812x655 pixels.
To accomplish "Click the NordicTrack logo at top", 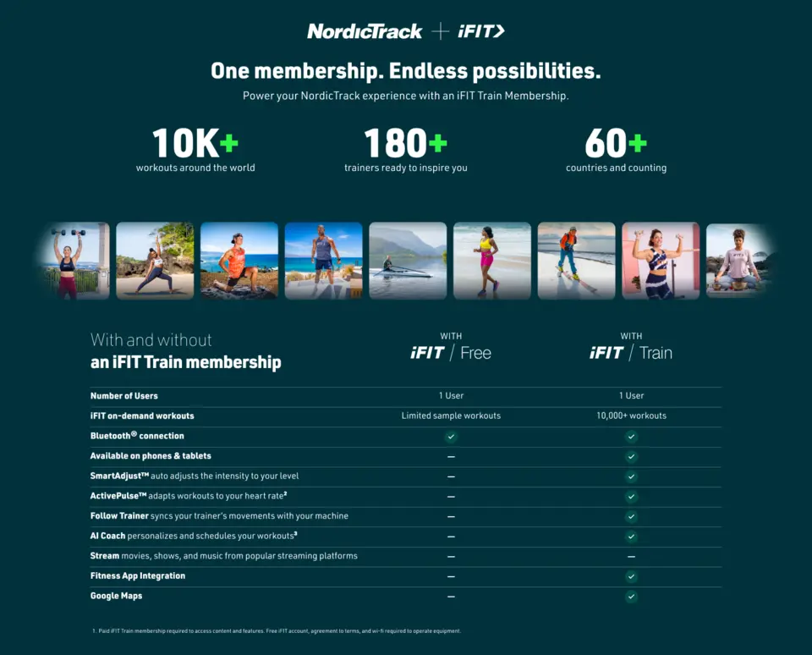I will [365, 31].
